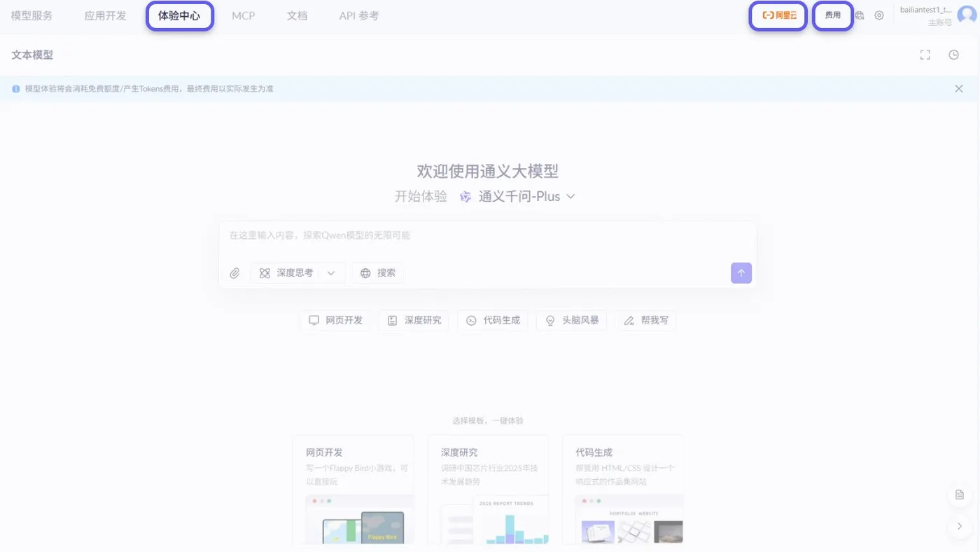Viewport: 980px width, 552px height.
Task: Toggle 深度思考 deep thinking mode
Action: click(287, 273)
